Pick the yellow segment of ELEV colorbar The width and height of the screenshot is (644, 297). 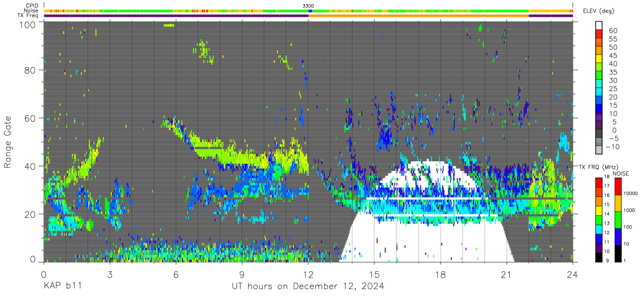point(598,58)
